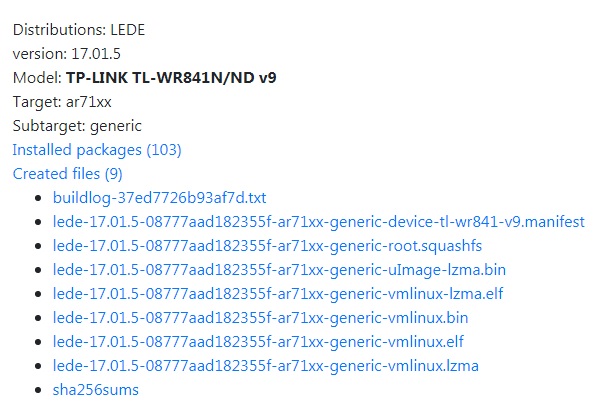Viewport: 614px width, 418px height.
Task: Click the "Distributions:" label text
Action: (x=59, y=30)
